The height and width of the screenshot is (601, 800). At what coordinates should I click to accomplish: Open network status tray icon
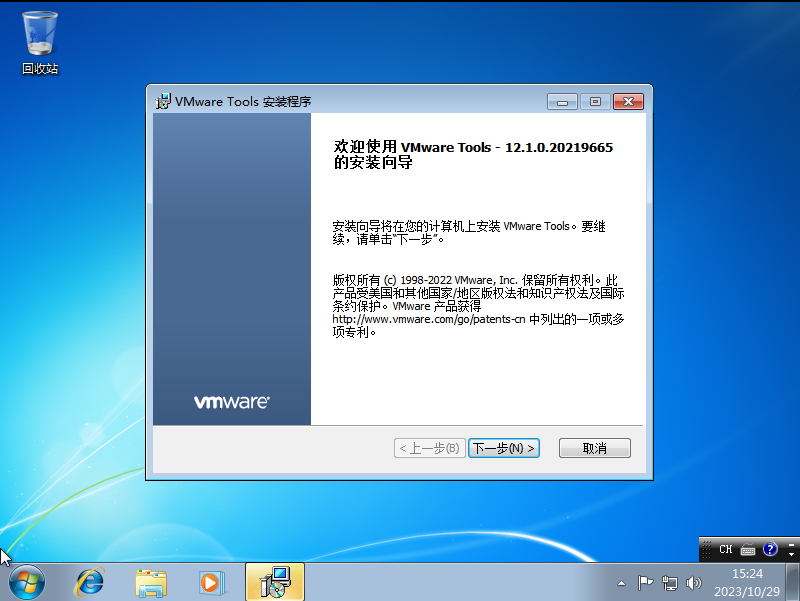(x=670, y=582)
